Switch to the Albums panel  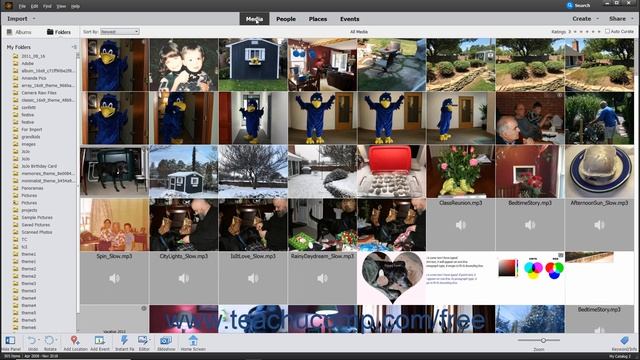coord(19,32)
